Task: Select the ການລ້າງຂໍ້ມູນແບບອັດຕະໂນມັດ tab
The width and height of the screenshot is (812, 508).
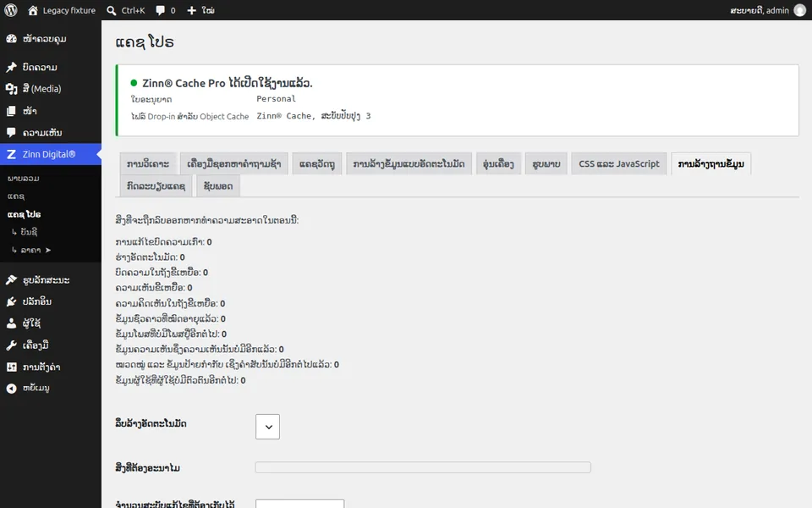Action: click(409, 163)
